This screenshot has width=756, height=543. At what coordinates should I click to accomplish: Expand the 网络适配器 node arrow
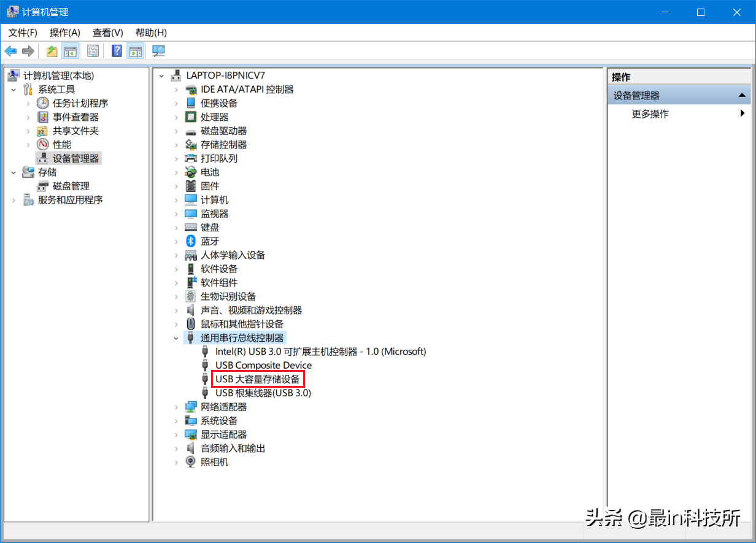click(x=176, y=407)
